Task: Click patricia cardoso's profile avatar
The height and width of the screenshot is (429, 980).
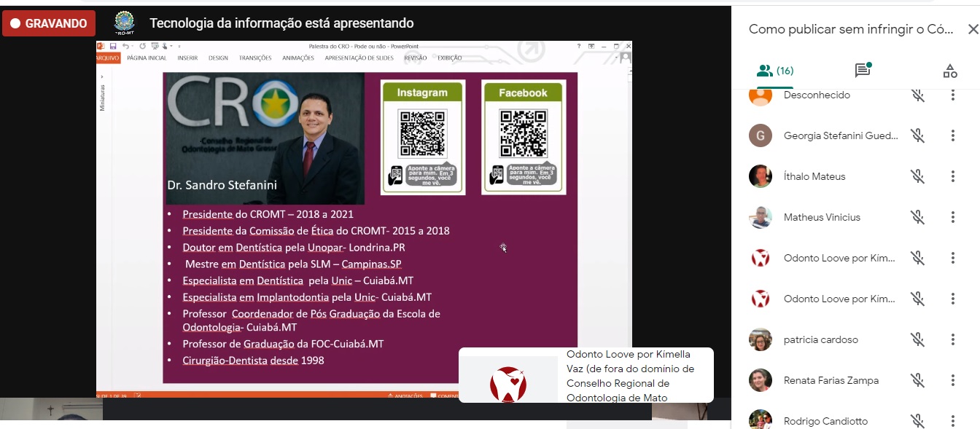Action: (x=761, y=339)
